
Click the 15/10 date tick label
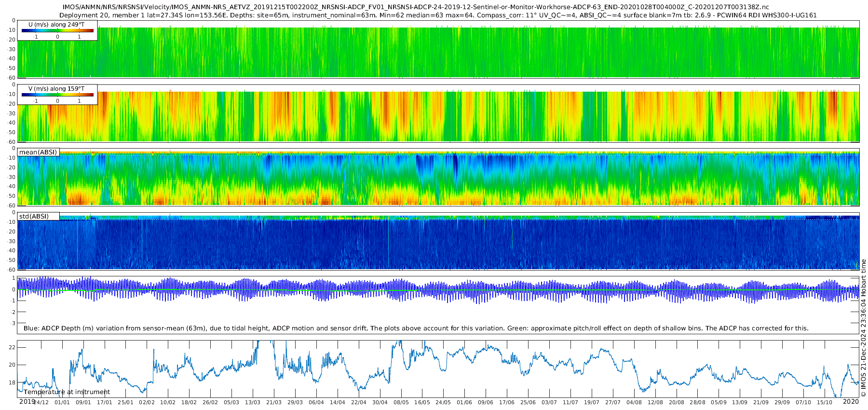click(x=824, y=402)
